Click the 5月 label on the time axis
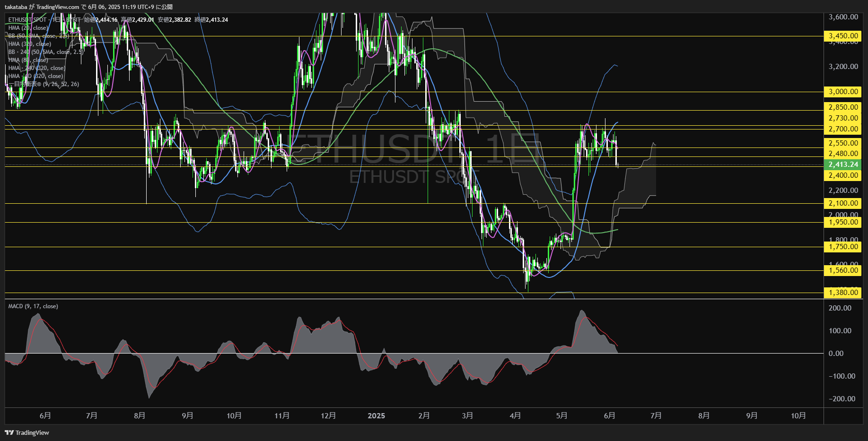Screen dimensions: 868x441 pyautogui.click(x=561, y=416)
